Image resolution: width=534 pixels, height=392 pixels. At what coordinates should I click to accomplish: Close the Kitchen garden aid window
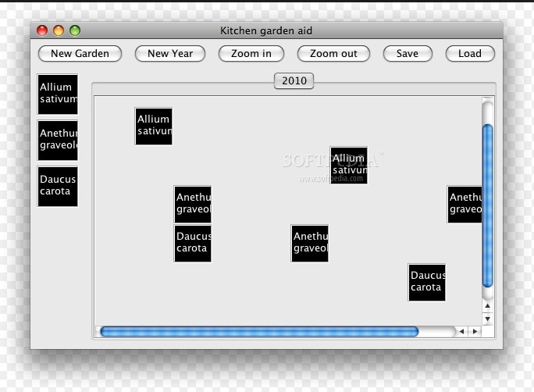pos(42,30)
